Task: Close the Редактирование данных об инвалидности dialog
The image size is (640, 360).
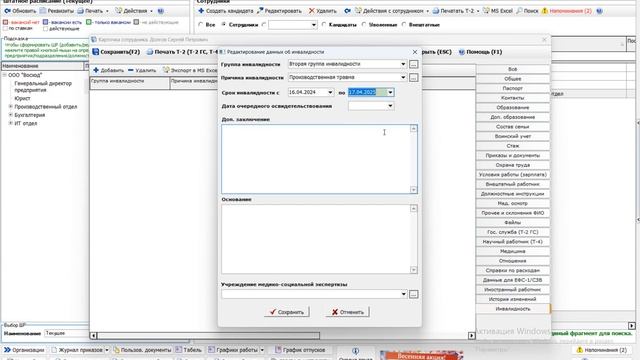Action: click(x=415, y=52)
